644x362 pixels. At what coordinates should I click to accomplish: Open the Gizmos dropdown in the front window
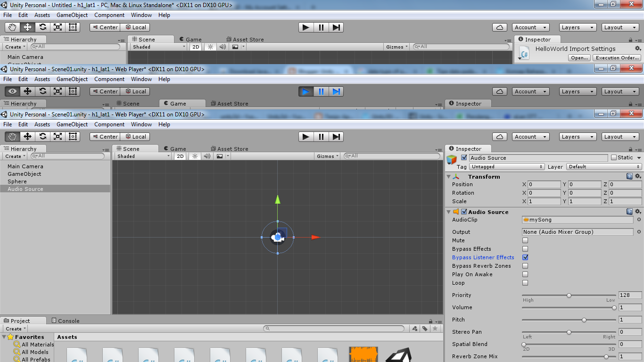(x=328, y=156)
